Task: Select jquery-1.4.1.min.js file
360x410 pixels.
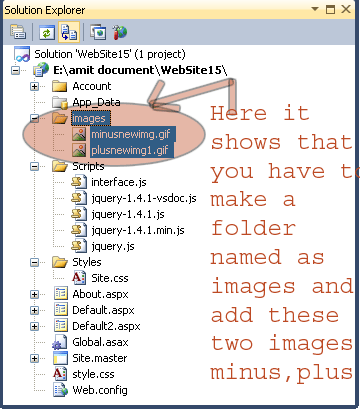Action: coord(138,230)
